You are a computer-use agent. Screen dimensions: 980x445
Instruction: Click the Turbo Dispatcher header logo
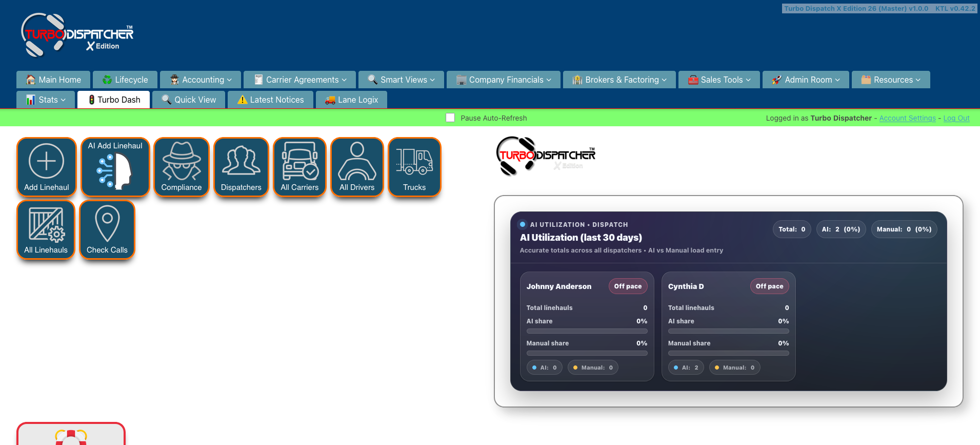(x=77, y=35)
